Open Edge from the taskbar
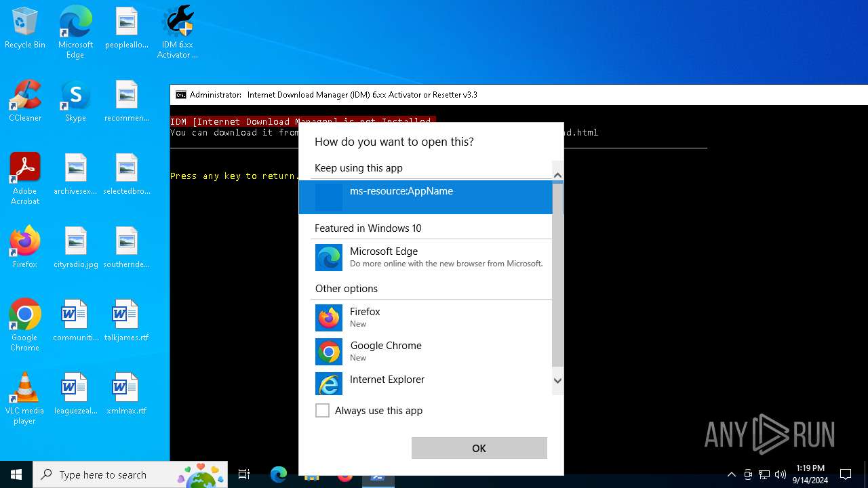This screenshot has height=488, width=868. tap(279, 474)
